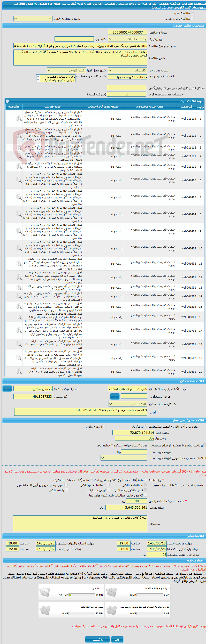Collapse the حوزه های فعالیت section

pos(7,101)
